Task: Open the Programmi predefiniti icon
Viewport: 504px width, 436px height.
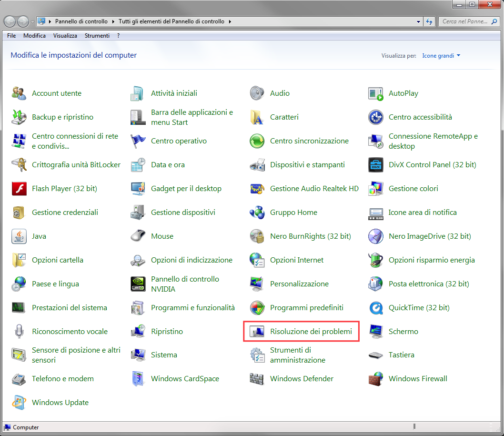Action: (257, 307)
